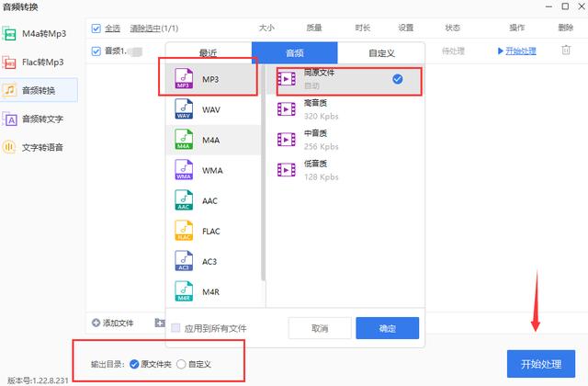Toggle the 全选 checkbox
This screenshot has height=386, width=588.
[x=96, y=28]
